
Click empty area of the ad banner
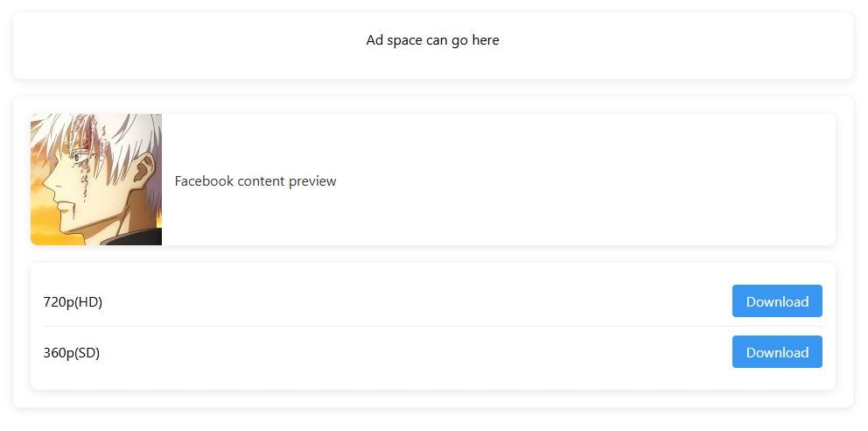click(x=175, y=46)
